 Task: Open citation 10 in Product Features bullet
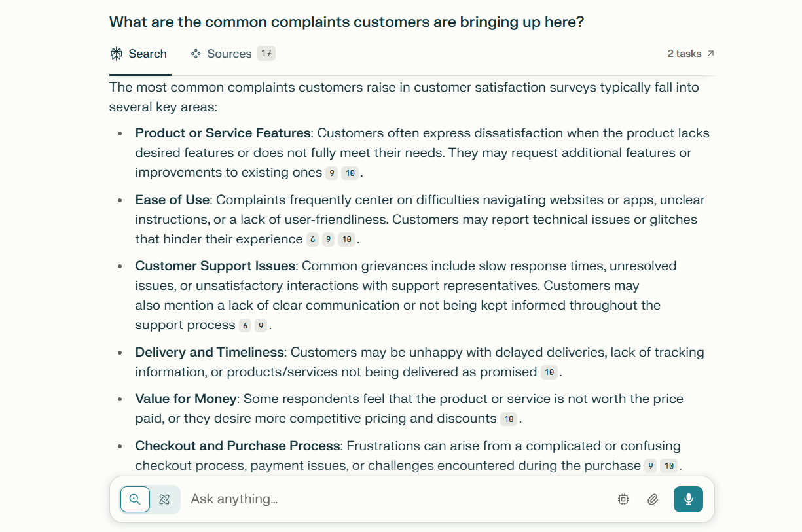point(350,173)
